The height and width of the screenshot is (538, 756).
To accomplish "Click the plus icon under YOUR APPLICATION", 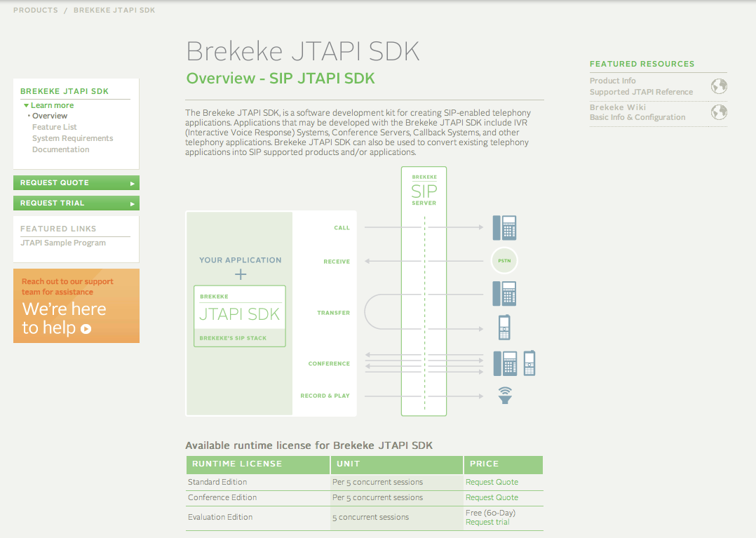I will [x=241, y=275].
